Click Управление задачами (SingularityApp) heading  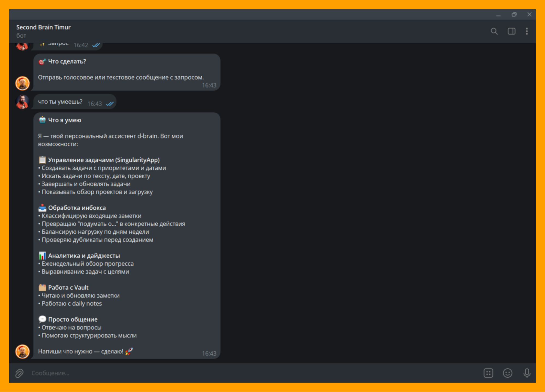[x=104, y=160]
